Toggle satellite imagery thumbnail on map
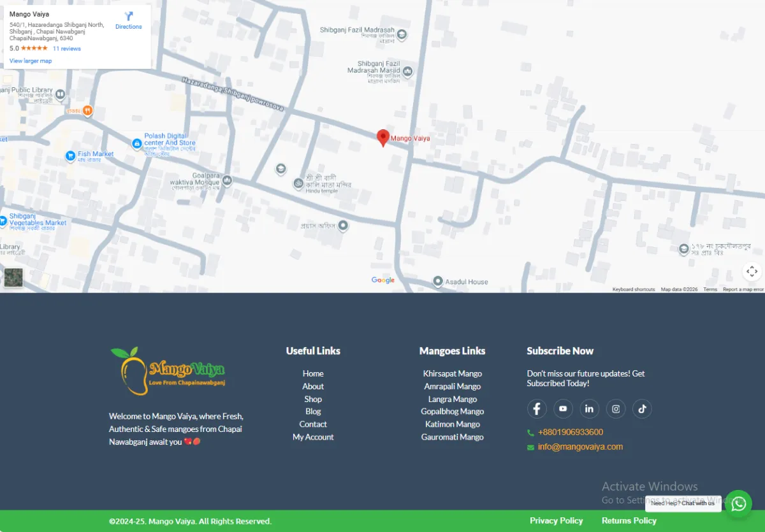The height and width of the screenshot is (532, 765). tap(13, 278)
